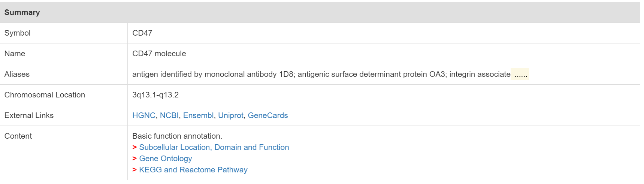Viewport: 644px width, 184px height.
Task: Go to the Gene Ontology section
Action: 166,159
